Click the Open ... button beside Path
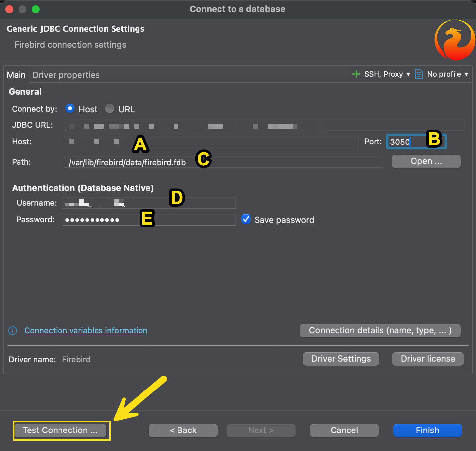This screenshot has width=476, height=451. (426, 161)
